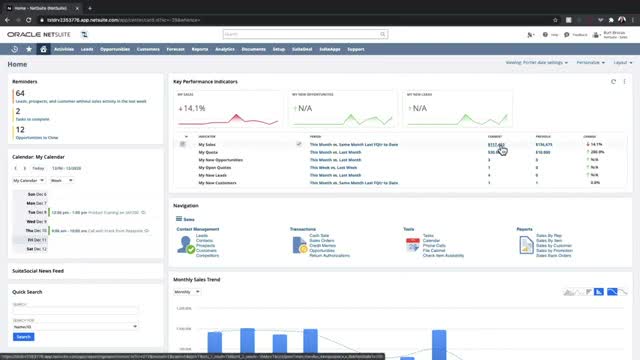Open the Customers menu
Screen dimensions: 640x360
pyautogui.click(x=148, y=49)
